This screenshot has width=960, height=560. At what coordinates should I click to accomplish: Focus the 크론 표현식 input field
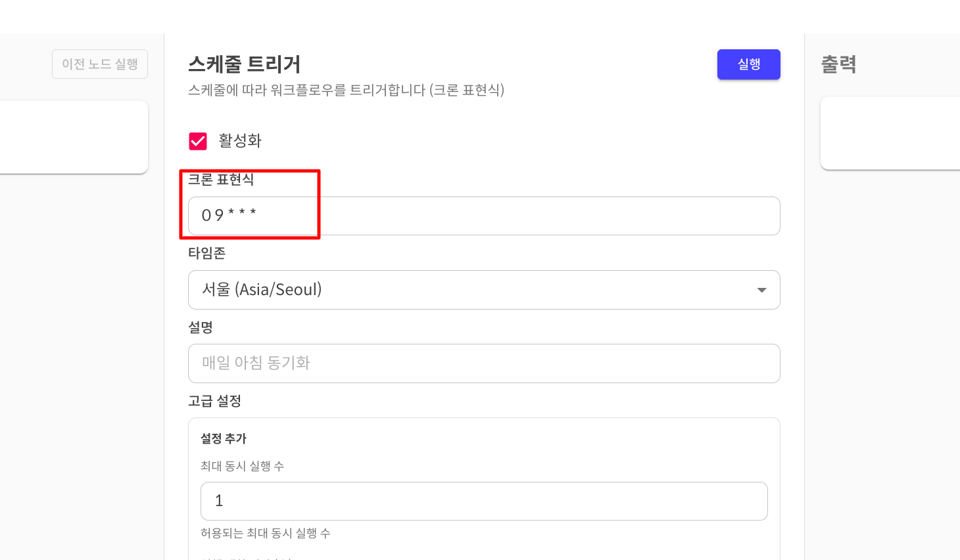point(484,216)
